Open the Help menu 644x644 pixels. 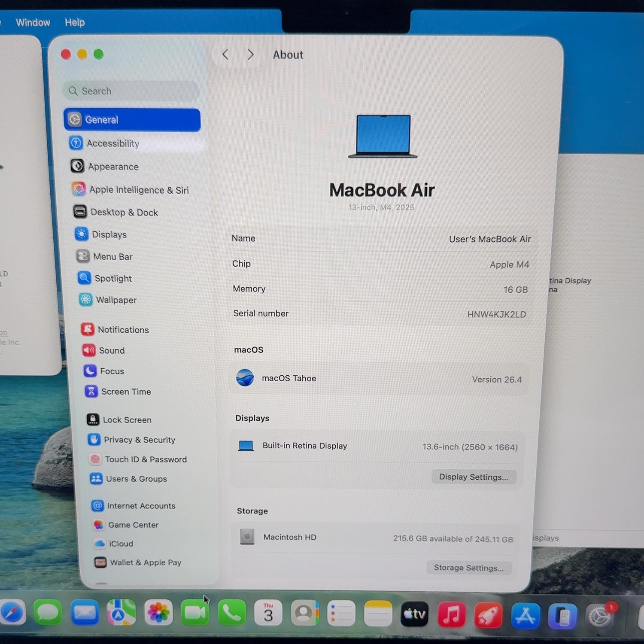pos(75,22)
